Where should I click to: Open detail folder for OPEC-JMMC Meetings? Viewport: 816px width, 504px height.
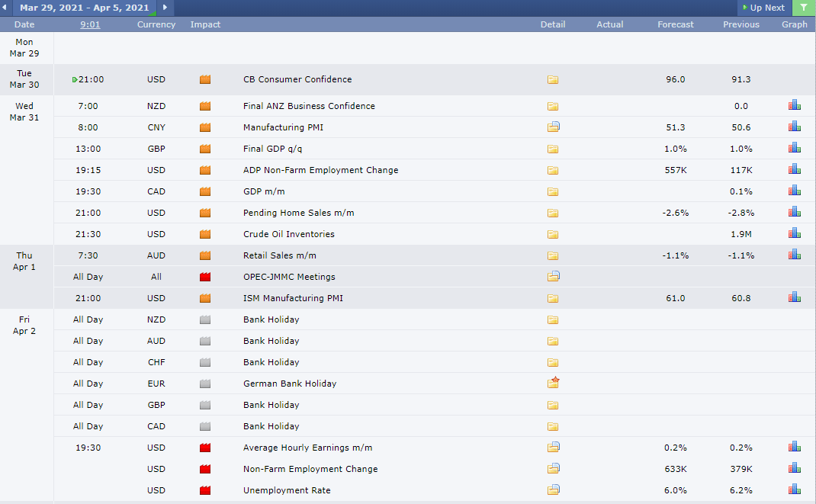point(553,276)
